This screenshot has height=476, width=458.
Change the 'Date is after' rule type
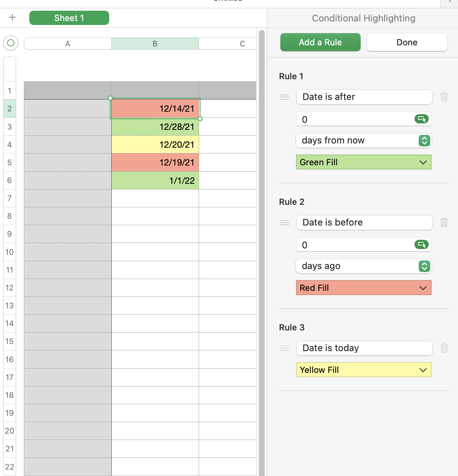point(364,97)
